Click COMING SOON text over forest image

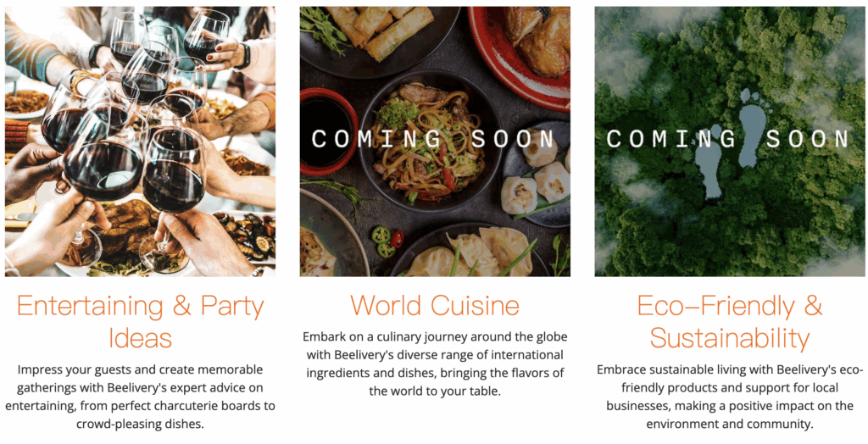point(727,139)
